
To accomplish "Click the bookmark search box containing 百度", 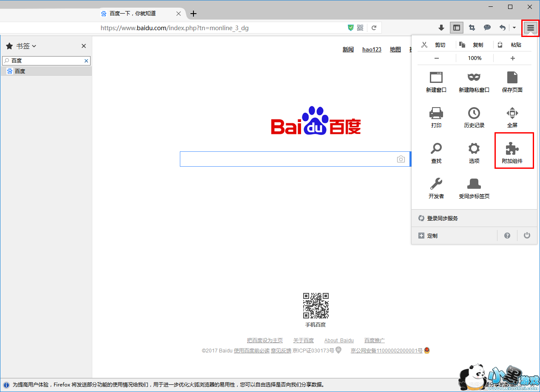I will [x=46, y=61].
